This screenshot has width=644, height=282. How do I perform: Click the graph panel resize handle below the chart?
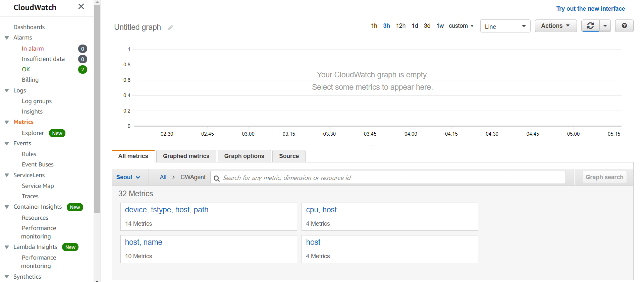click(372, 145)
